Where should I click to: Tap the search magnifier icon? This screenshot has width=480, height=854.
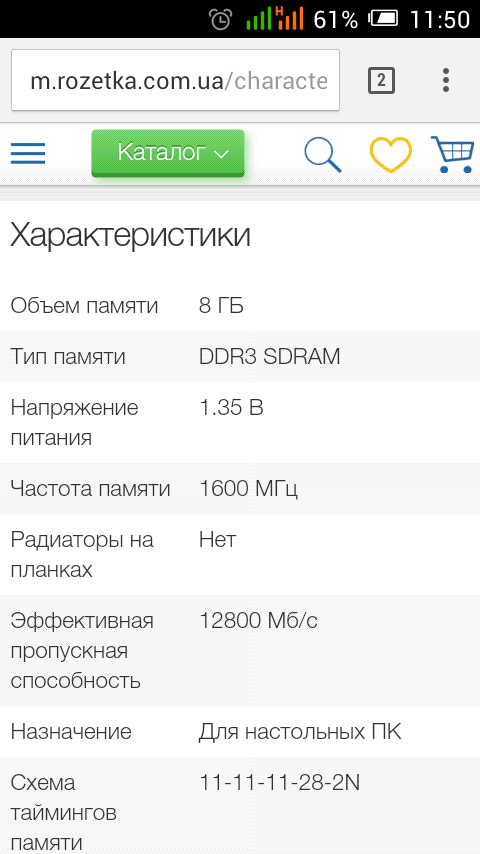[323, 155]
